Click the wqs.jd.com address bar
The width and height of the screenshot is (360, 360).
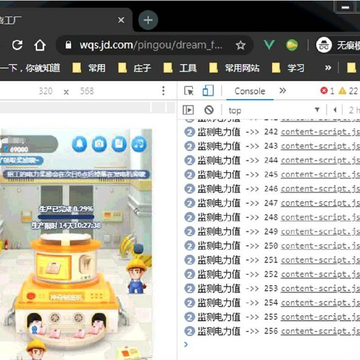click(151, 45)
